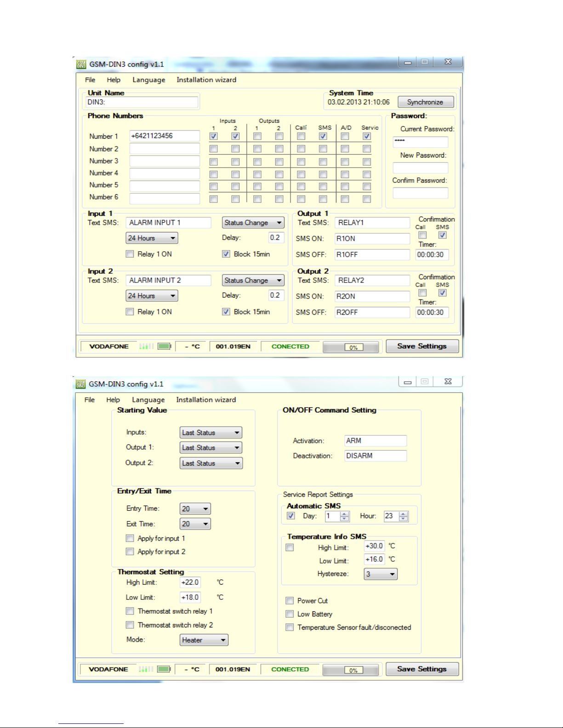Click Save Settings in lower window
The height and width of the screenshot is (728, 563).
(422, 669)
